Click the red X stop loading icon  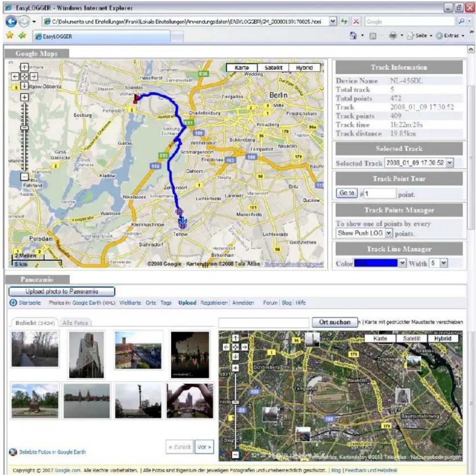pos(356,21)
